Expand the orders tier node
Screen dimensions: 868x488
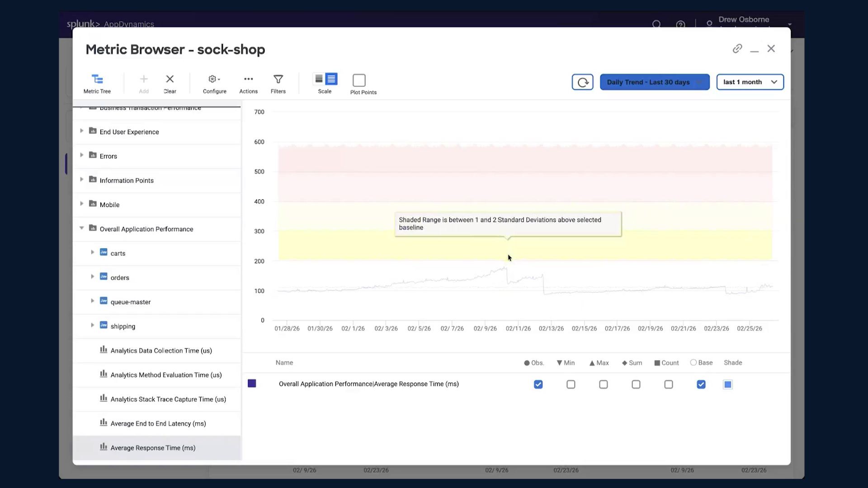pos(93,277)
